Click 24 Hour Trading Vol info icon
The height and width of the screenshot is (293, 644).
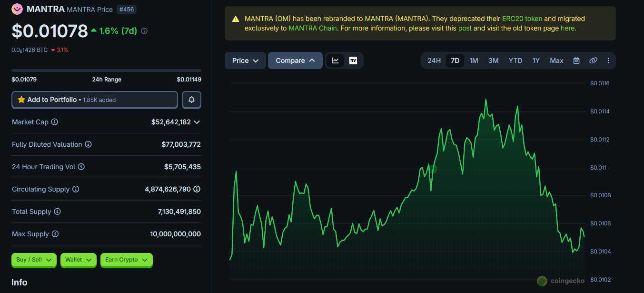(81, 167)
